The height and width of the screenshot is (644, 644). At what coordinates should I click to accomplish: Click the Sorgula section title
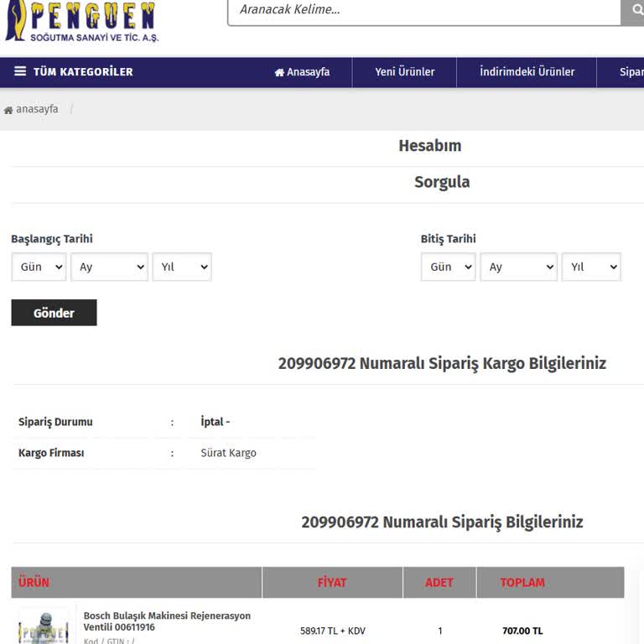(442, 183)
